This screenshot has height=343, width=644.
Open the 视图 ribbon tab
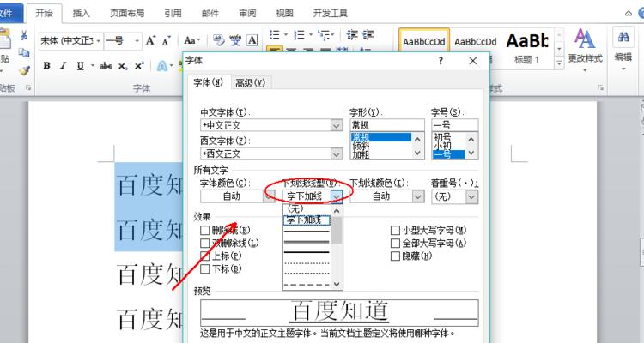click(284, 13)
